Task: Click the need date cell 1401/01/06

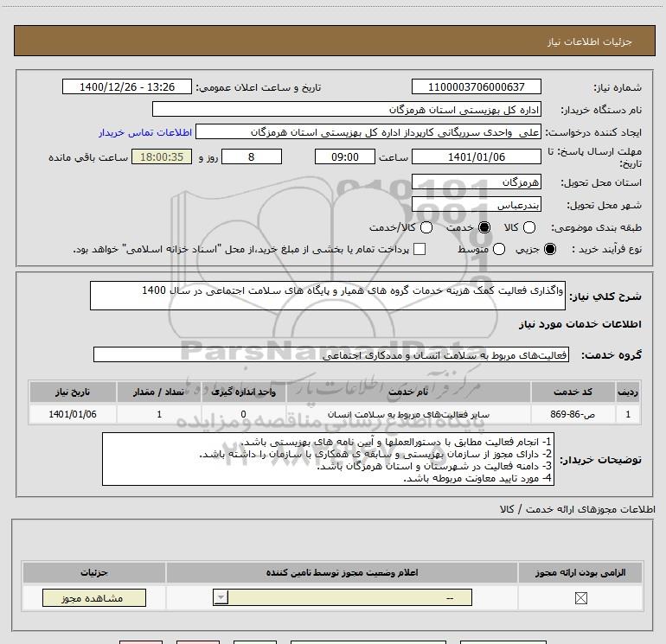Action: coord(73,414)
